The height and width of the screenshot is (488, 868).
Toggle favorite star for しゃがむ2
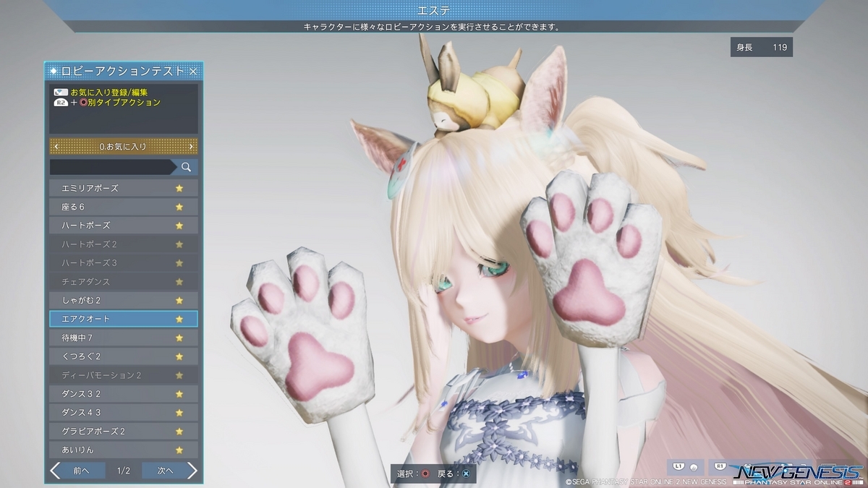point(179,300)
